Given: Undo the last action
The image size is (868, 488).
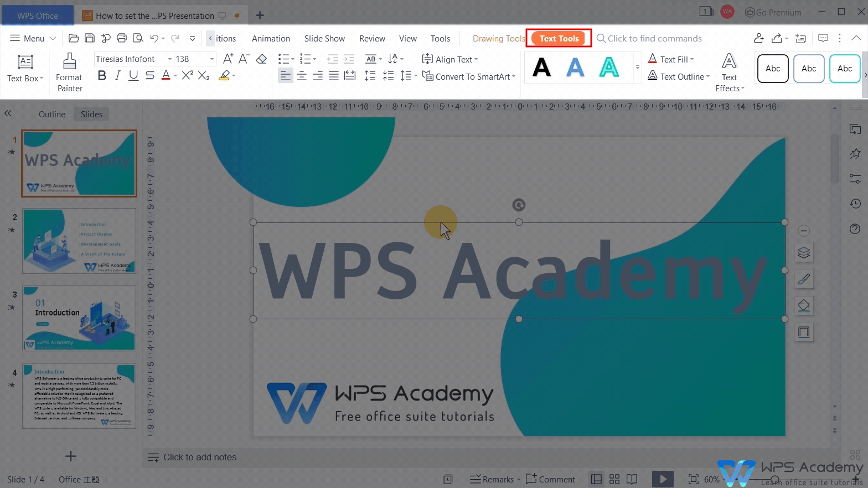Looking at the screenshot, I should tap(154, 38).
